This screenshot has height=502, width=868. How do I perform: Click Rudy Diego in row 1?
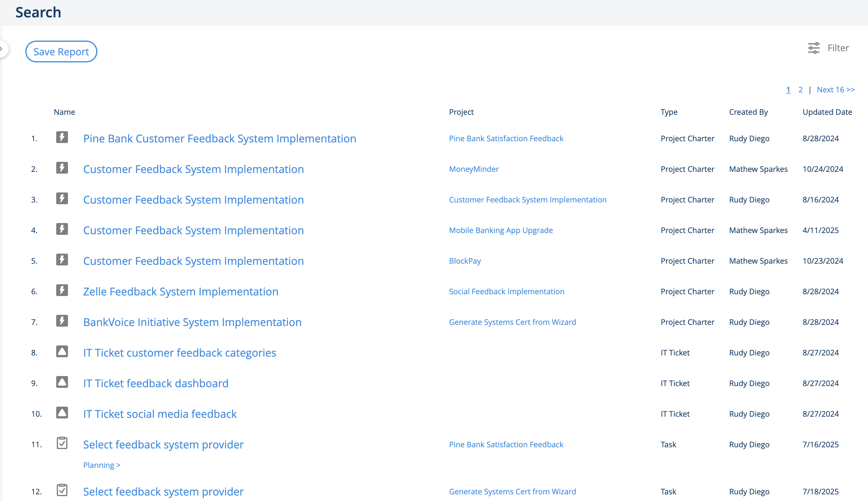(749, 139)
